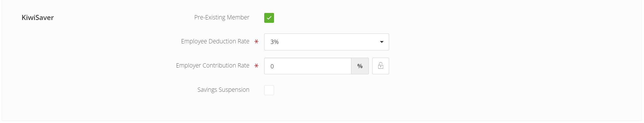Click the dropdown caret arrow beside 3%
This screenshot has width=644, height=123.
(382, 42)
